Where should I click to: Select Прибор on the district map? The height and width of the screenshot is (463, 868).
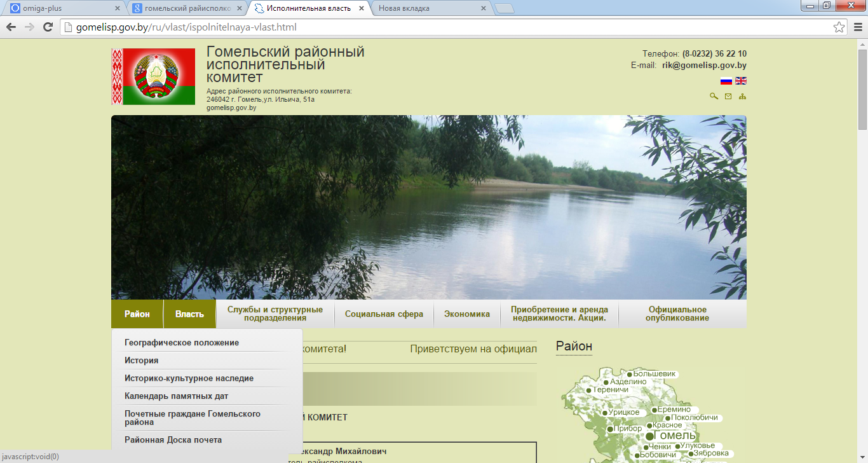(625, 429)
